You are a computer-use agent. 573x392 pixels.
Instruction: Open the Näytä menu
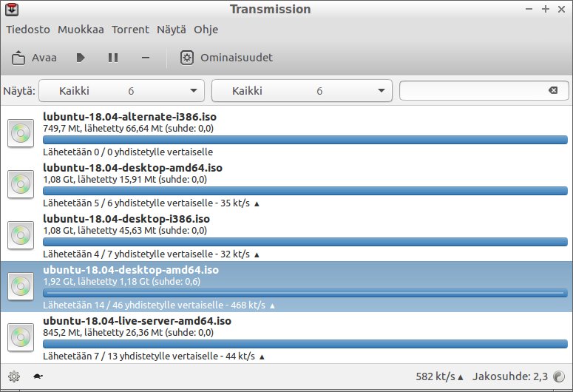(x=172, y=30)
